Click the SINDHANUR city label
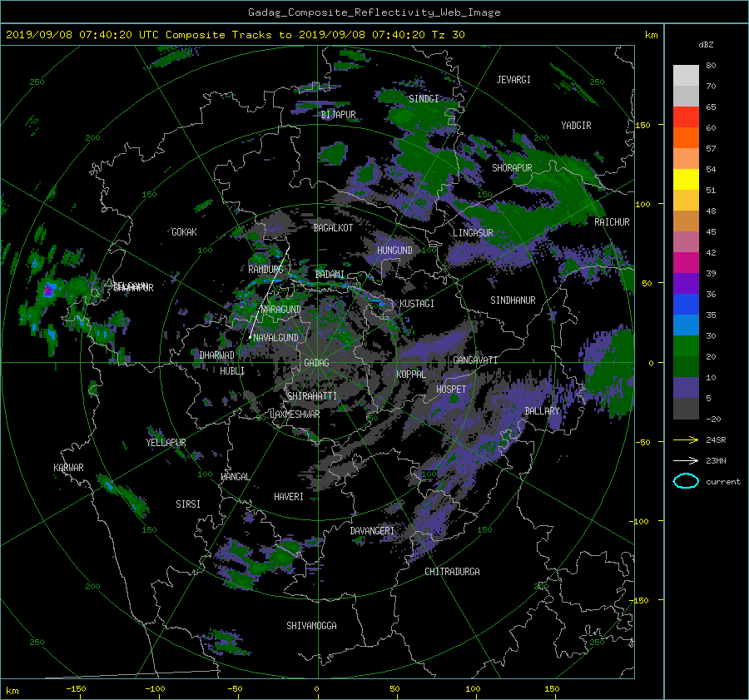This screenshot has width=749, height=700. pyautogui.click(x=513, y=300)
